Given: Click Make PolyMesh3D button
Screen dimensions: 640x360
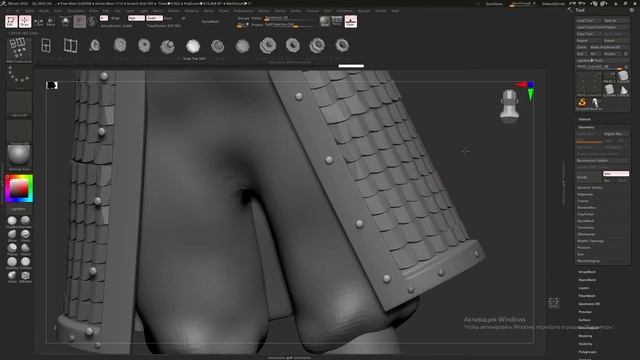Looking at the screenshot, I should coord(609,47).
